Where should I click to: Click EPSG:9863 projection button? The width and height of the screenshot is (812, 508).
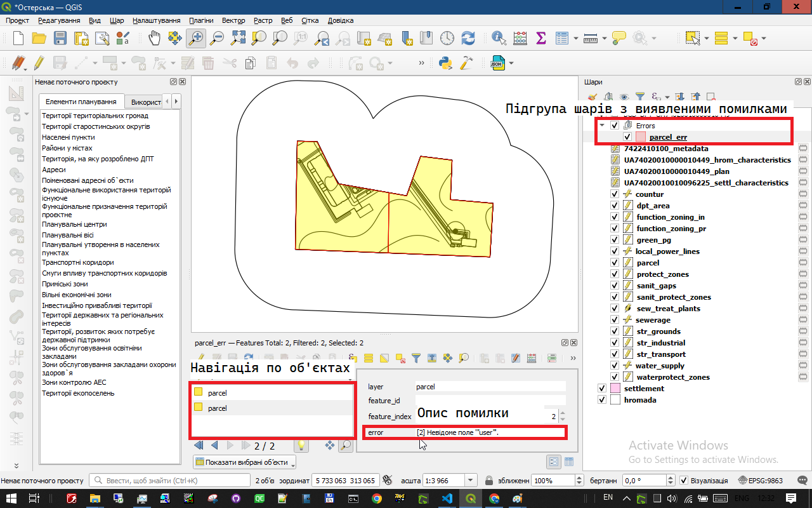tap(760, 481)
